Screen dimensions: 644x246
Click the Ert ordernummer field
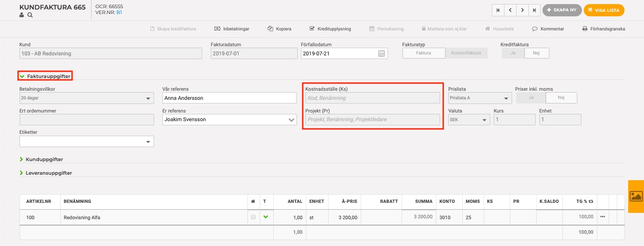[x=87, y=119]
